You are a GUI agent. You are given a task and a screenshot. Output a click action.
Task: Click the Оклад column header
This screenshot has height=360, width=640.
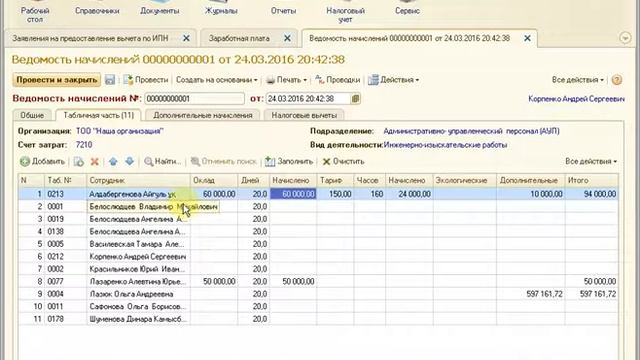point(214,180)
